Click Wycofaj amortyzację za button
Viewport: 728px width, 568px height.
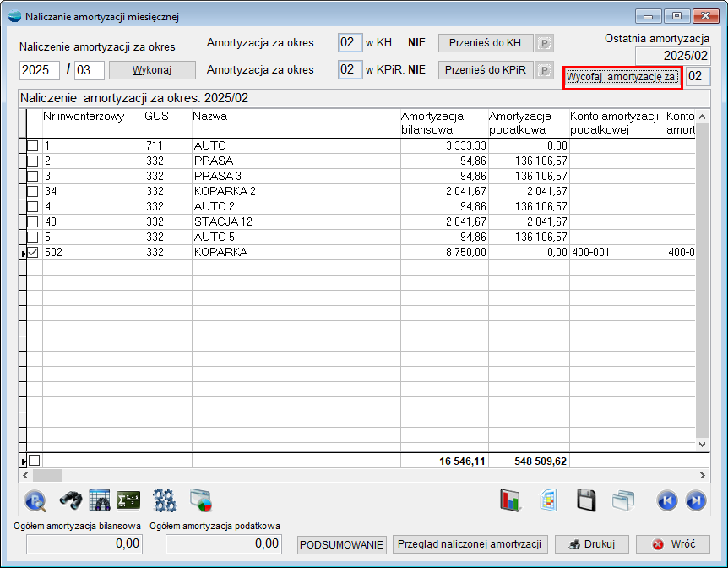tap(622, 77)
